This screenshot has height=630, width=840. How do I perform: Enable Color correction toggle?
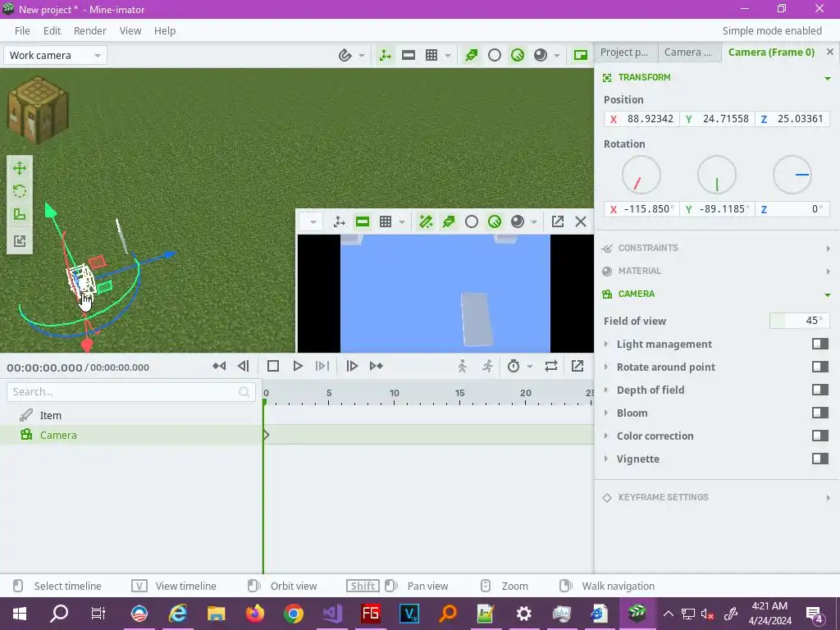pyautogui.click(x=820, y=436)
